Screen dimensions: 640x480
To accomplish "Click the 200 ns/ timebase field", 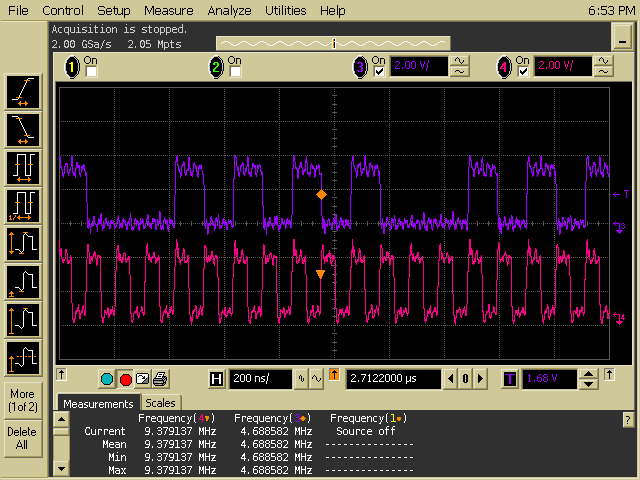I will [261, 379].
